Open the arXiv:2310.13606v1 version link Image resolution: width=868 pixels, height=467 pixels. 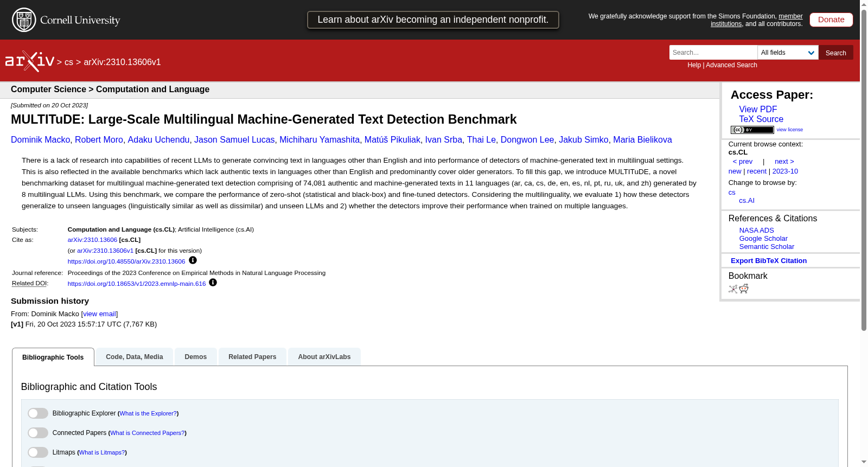click(105, 251)
